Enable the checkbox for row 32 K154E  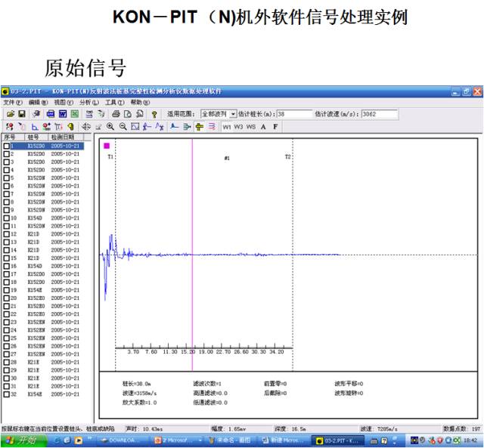(7, 394)
